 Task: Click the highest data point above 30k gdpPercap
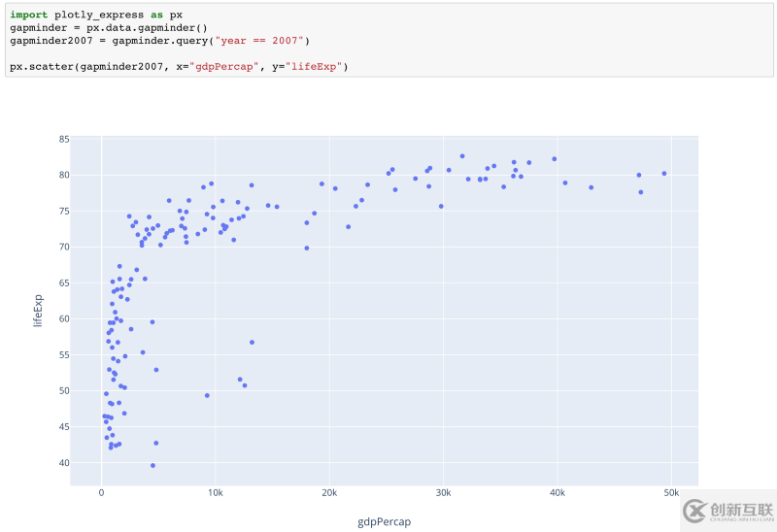click(x=462, y=156)
